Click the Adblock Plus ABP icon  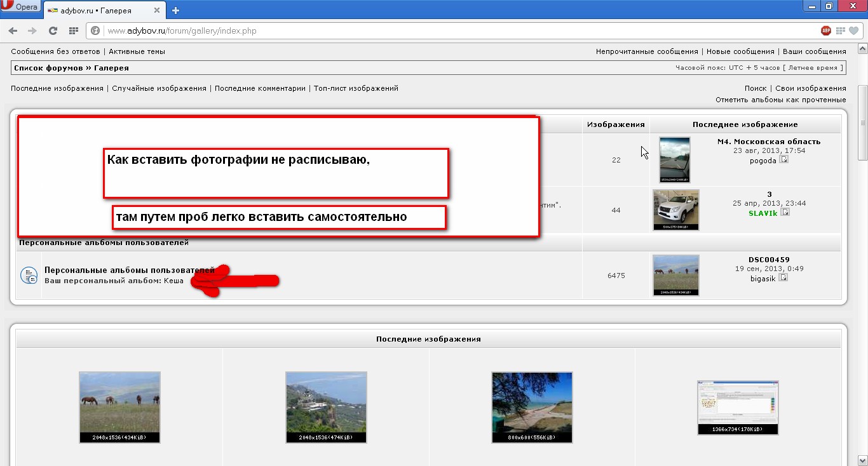826,30
